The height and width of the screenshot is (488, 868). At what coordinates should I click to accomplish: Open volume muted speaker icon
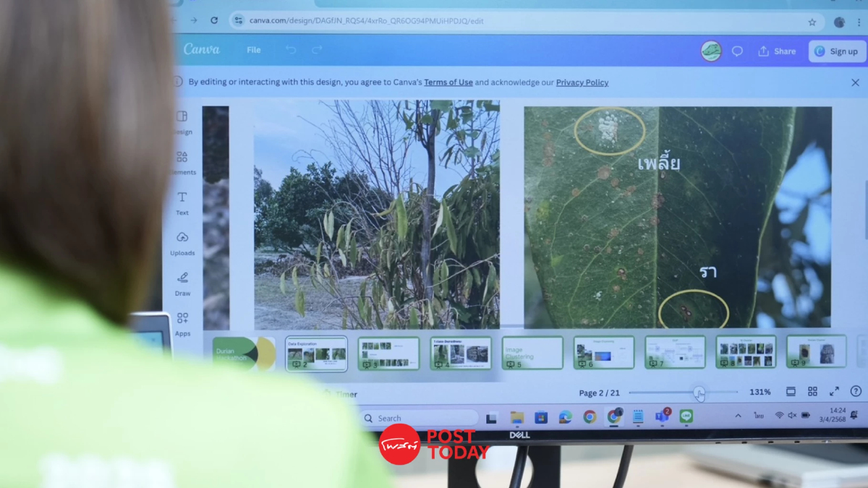pos(792,415)
